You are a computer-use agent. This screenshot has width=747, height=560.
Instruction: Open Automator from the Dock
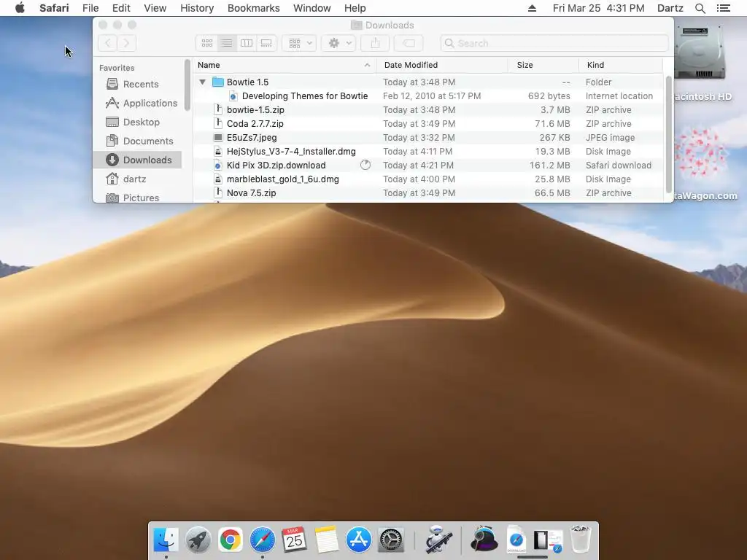click(x=438, y=540)
